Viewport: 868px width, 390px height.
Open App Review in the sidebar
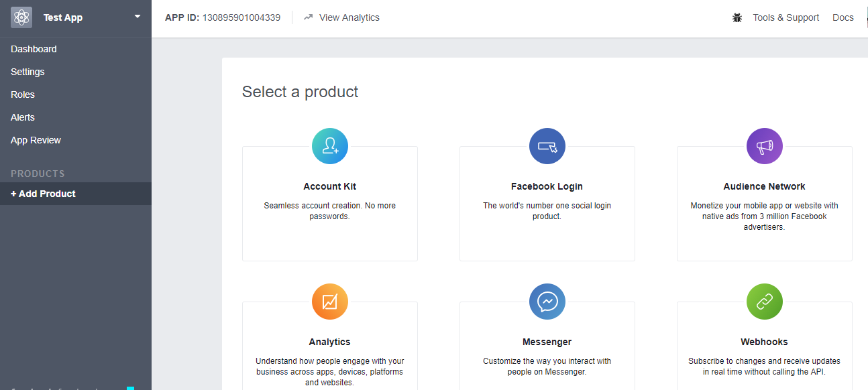coord(76,140)
